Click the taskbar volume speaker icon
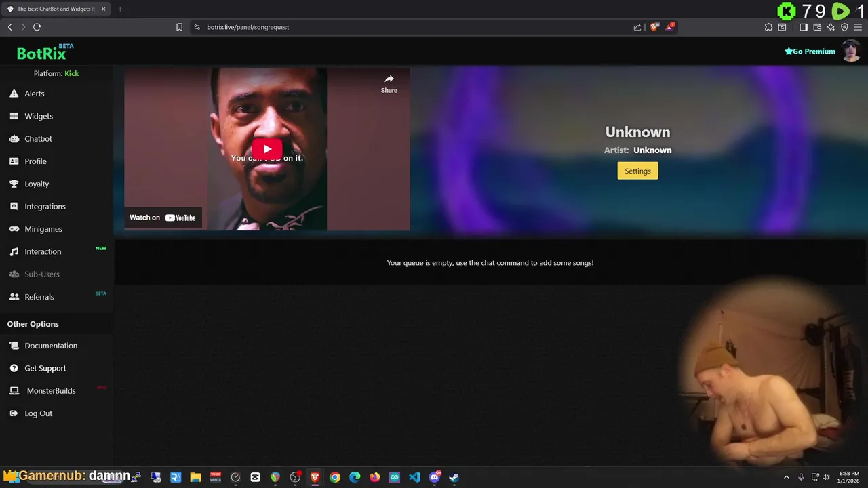 click(826, 477)
